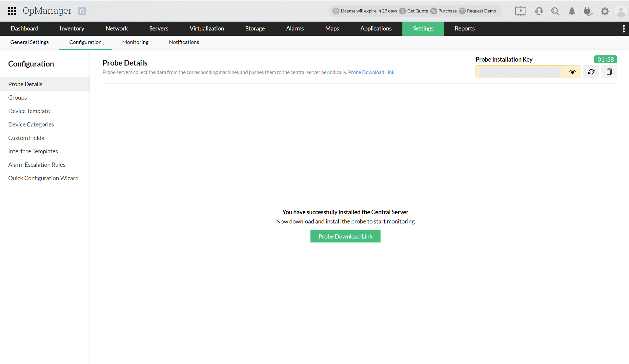Click the green Probe Download Link button
Screen dimensions: 629x364
pyautogui.click(x=345, y=236)
